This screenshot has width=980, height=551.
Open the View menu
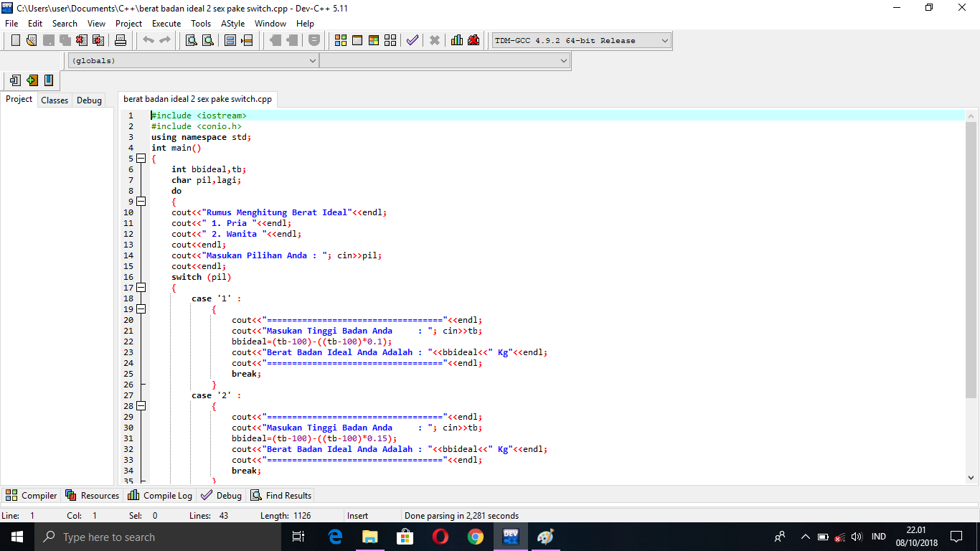(x=96, y=23)
